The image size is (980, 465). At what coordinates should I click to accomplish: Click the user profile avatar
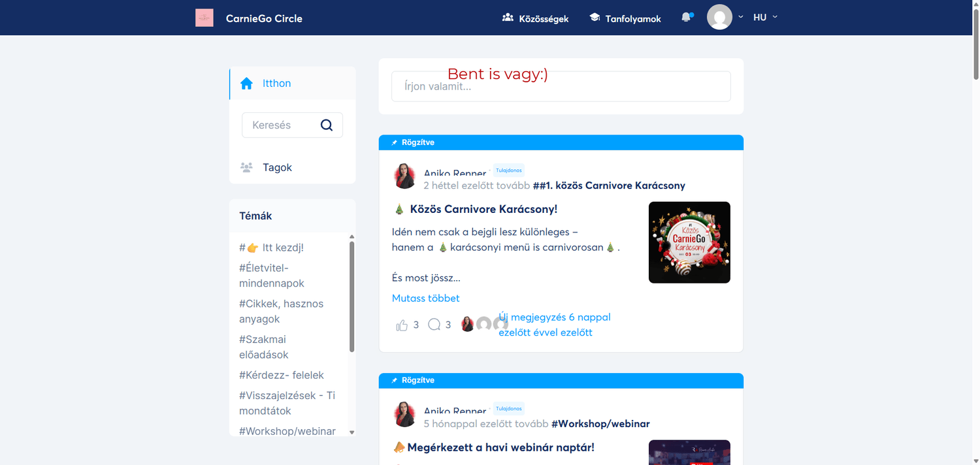click(719, 18)
